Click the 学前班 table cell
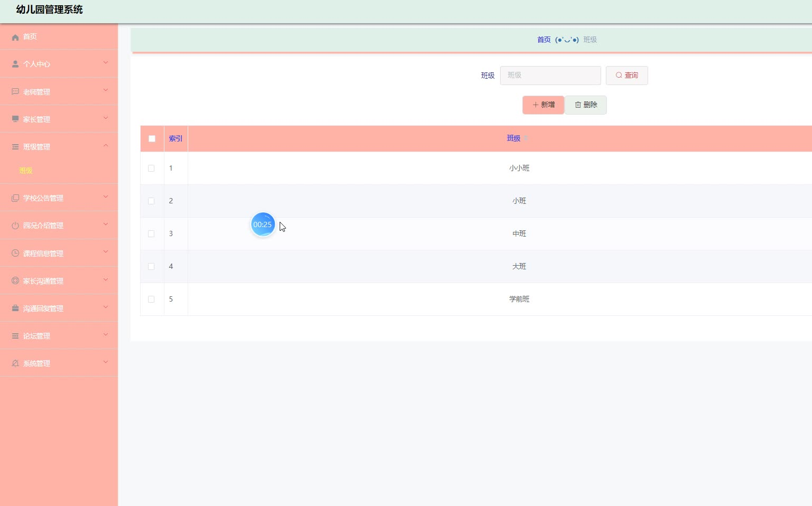This screenshot has width=812, height=506. tap(519, 299)
